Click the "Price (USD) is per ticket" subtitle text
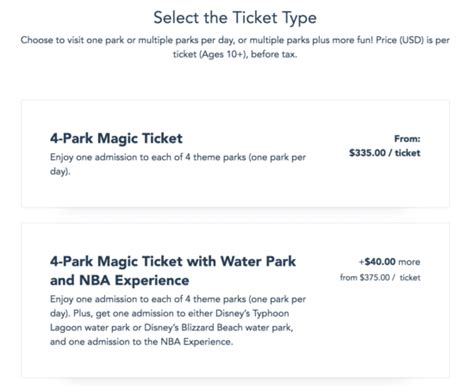Viewport: 474px width, 388px height. 413,40
